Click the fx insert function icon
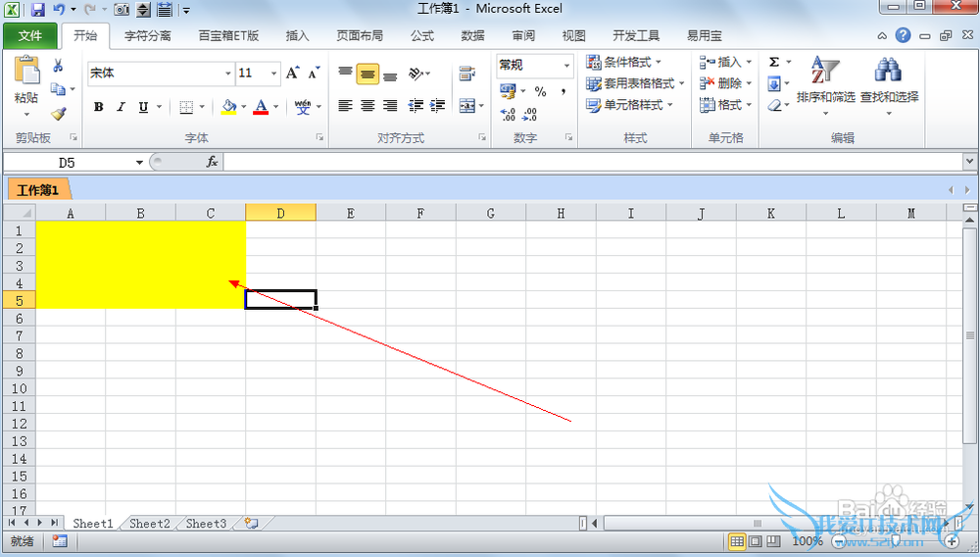 click(x=212, y=162)
